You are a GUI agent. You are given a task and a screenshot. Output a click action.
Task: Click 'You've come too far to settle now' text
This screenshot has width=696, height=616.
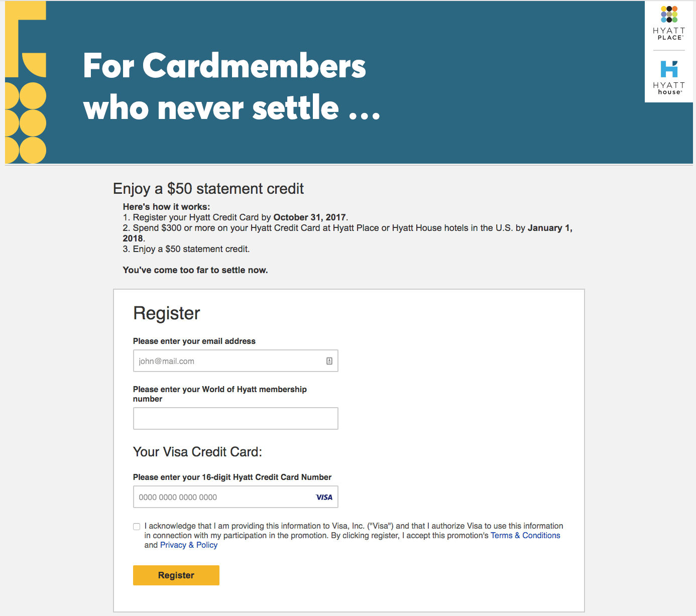[x=195, y=270]
